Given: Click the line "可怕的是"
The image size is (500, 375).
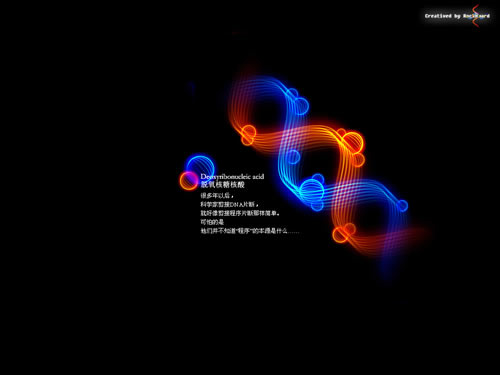Looking at the screenshot, I should 212,222.
